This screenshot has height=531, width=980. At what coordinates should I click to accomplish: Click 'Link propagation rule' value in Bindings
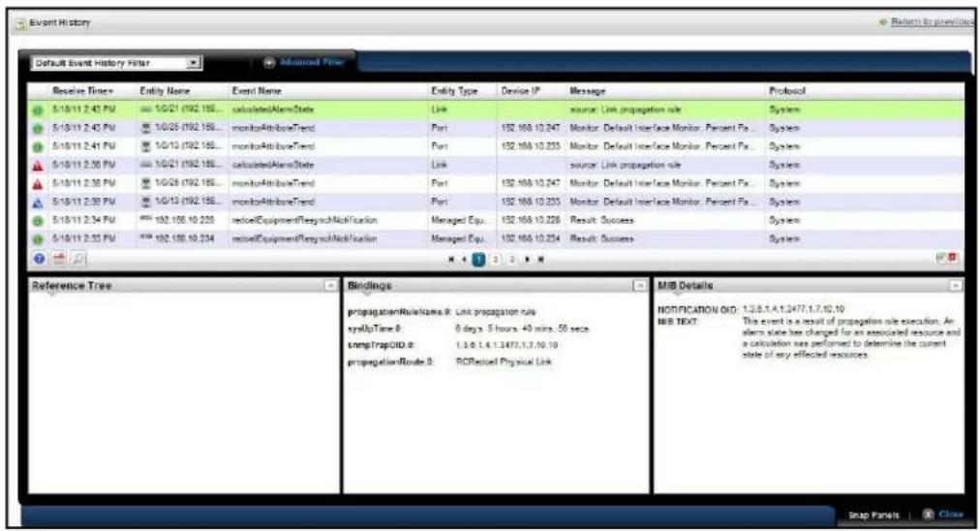coord(496,312)
